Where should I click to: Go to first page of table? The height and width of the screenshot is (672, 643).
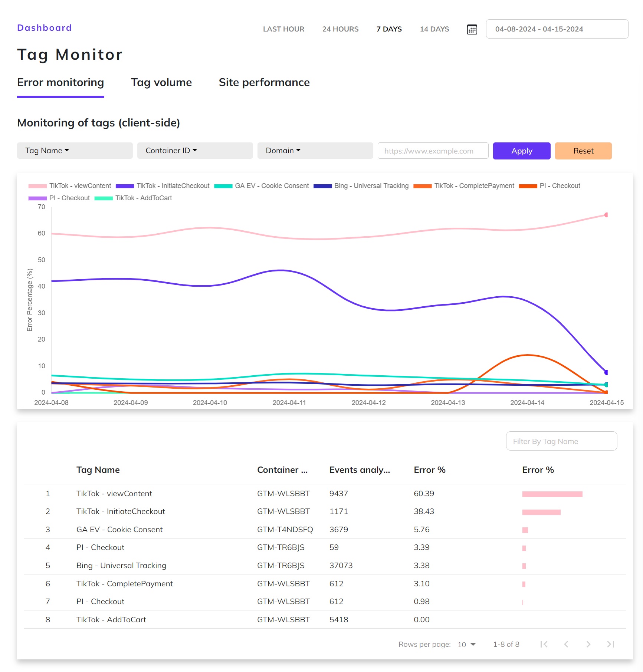pyautogui.click(x=544, y=644)
